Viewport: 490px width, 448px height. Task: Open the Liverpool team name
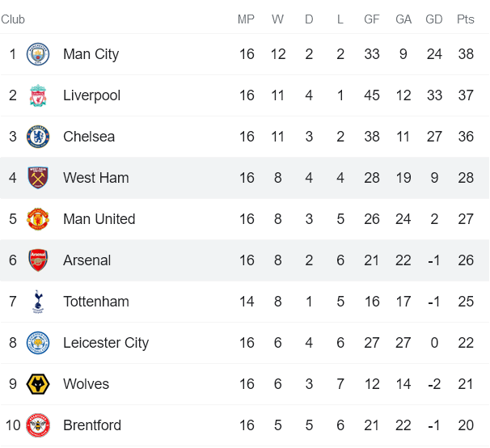pyautogui.click(x=91, y=95)
